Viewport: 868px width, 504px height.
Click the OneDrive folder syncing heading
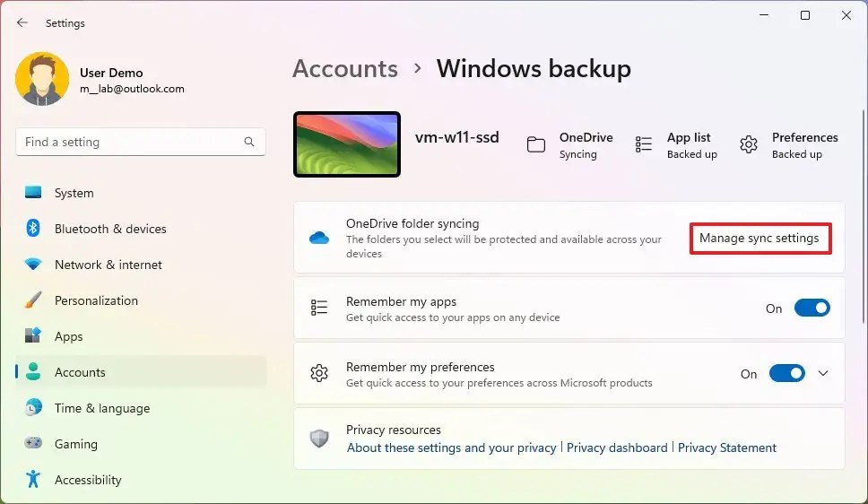tap(412, 223)
